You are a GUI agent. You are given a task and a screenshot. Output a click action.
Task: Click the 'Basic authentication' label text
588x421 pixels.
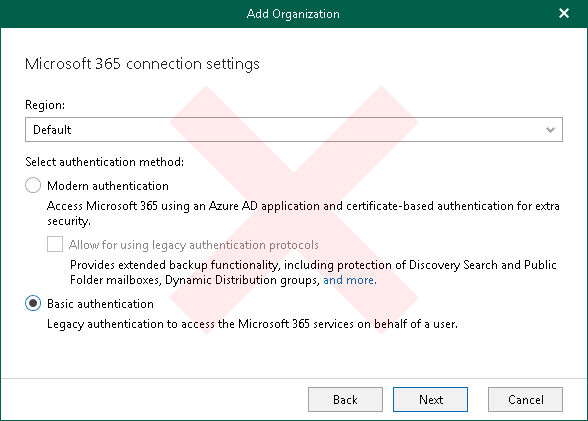point(100,304)
